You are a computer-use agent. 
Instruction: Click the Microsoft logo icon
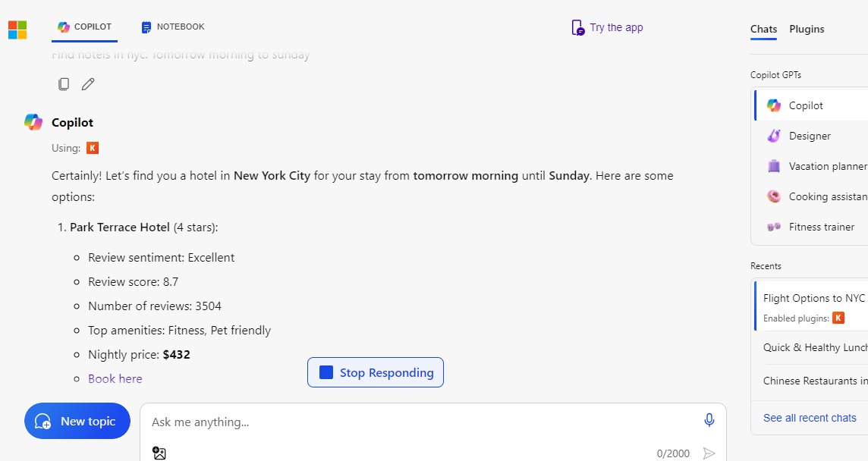pos(17,30)
